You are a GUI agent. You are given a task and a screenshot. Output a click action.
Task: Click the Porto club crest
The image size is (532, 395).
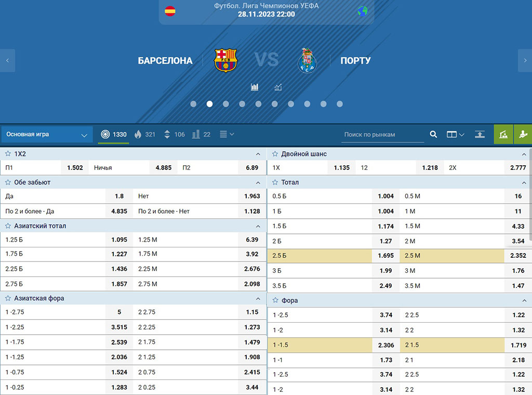pyautogui.click(x=307, y=61)
